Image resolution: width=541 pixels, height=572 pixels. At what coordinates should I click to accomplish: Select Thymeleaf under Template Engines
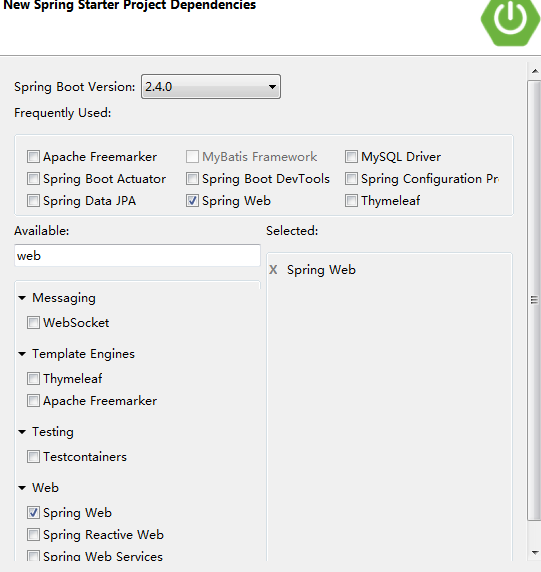[33, 379]
